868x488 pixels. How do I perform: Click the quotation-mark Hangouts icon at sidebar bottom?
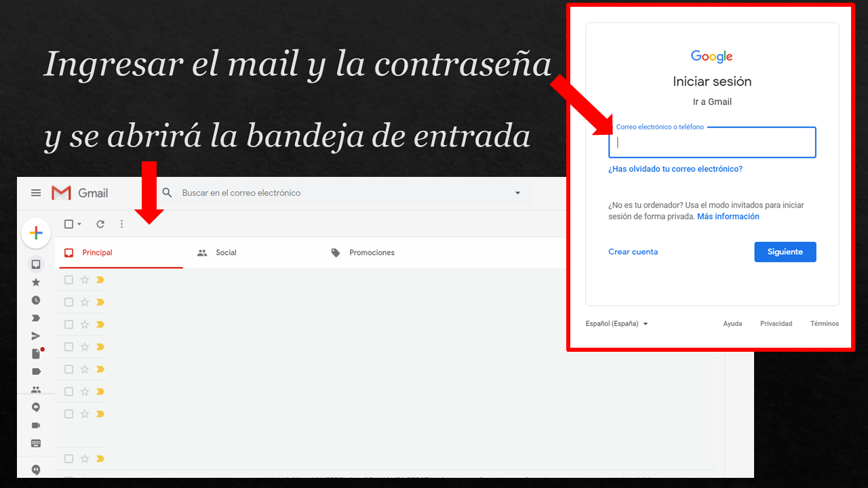tap(36, 470)
